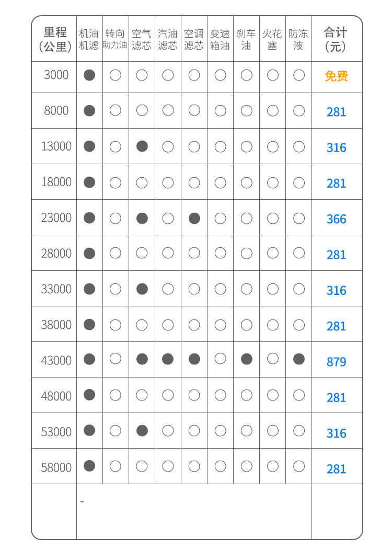
Task: Select the filled 空气滤芯 circle at 13000 km
Action: pyautogui.click(x=142, y=146)
